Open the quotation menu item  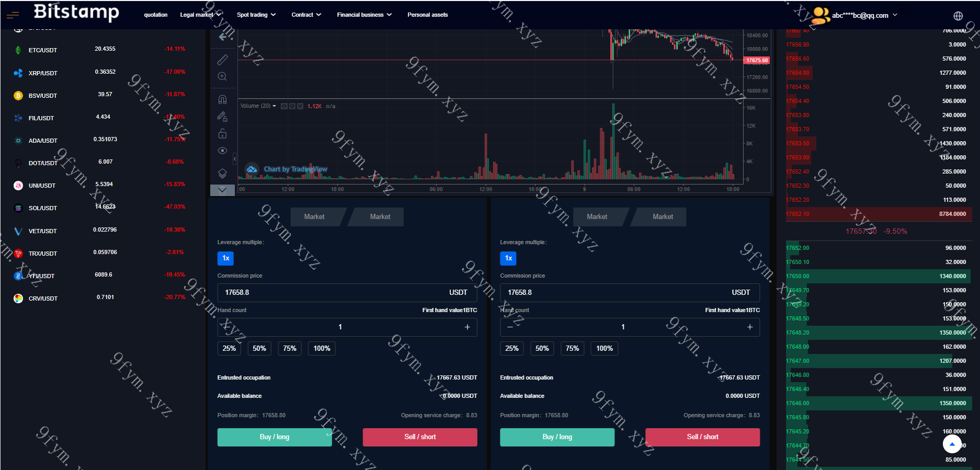(156, 15)
